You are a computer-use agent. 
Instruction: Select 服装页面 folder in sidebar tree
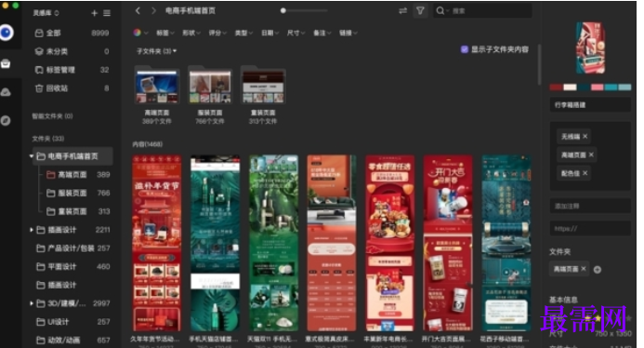78,193
